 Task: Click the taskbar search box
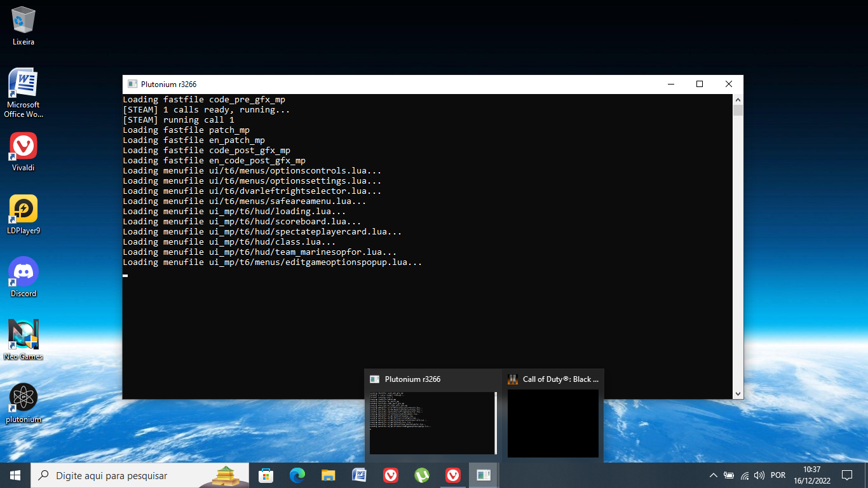coord(140,475)
